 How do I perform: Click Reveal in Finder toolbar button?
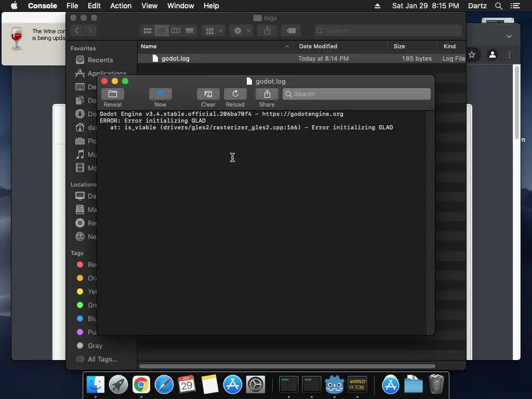[113, 94]
